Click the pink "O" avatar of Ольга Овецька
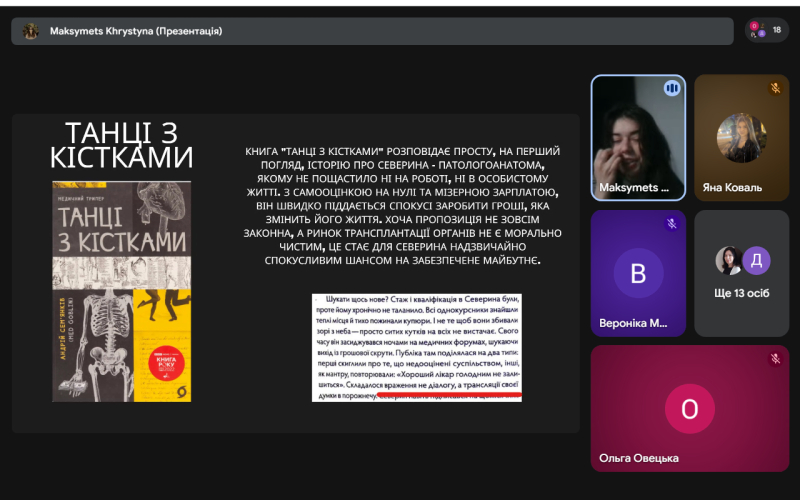Viewport: 800px width, 500px height. click(x=689, y=409)
